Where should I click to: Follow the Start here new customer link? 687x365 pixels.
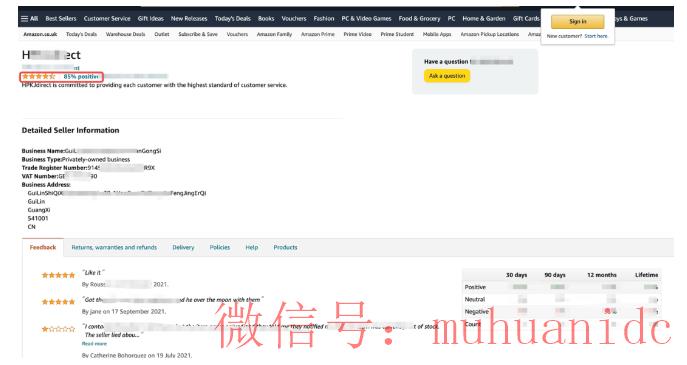(596, 36)
